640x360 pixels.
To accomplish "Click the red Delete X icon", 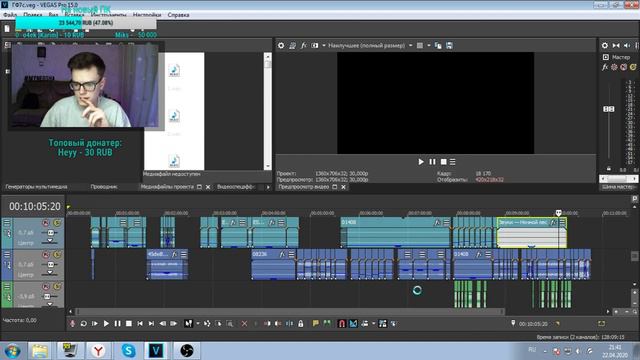I will click(x=244, y=324).
